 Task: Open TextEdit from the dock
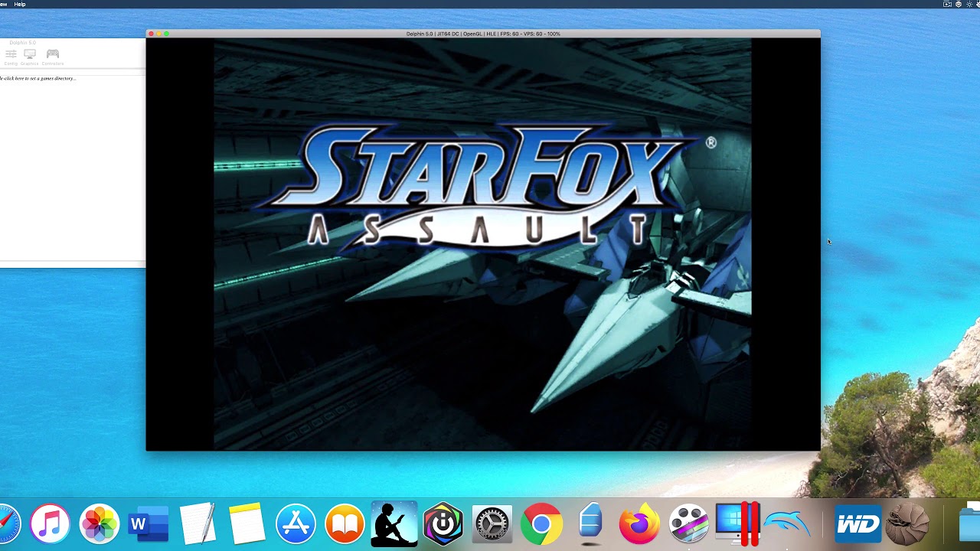pyautogui.click(x=198, y=524)
